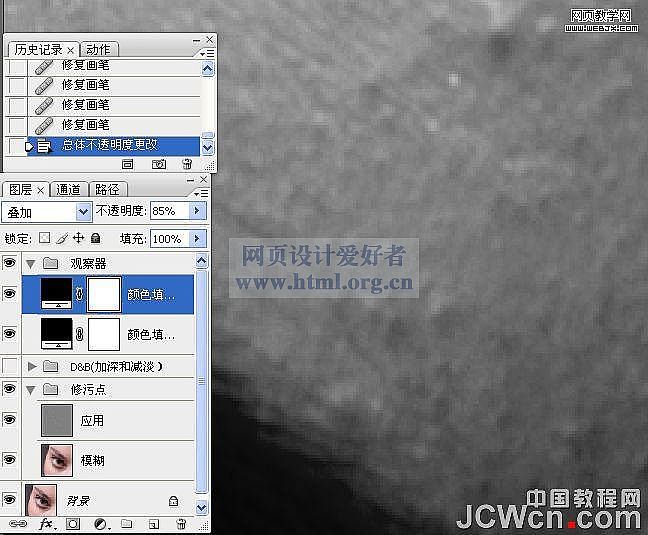This screenshot has width=648, height=535.
Task: Lock all padlock icon
Action: click(95, 238)
